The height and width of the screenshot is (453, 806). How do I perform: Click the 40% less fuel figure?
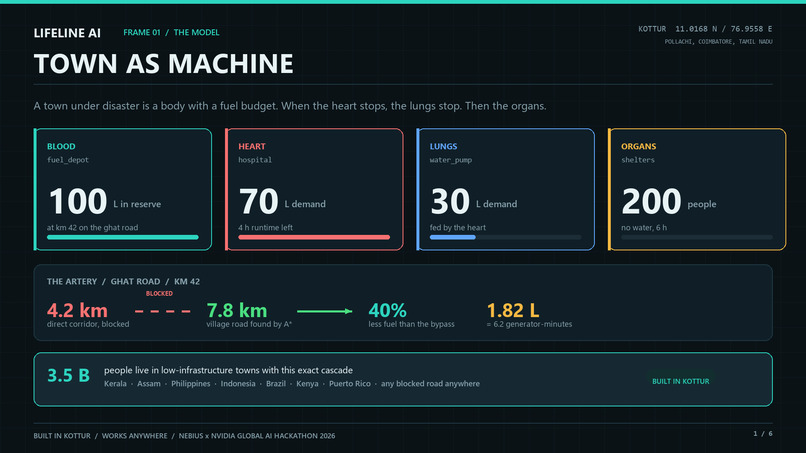coord(388,310)
